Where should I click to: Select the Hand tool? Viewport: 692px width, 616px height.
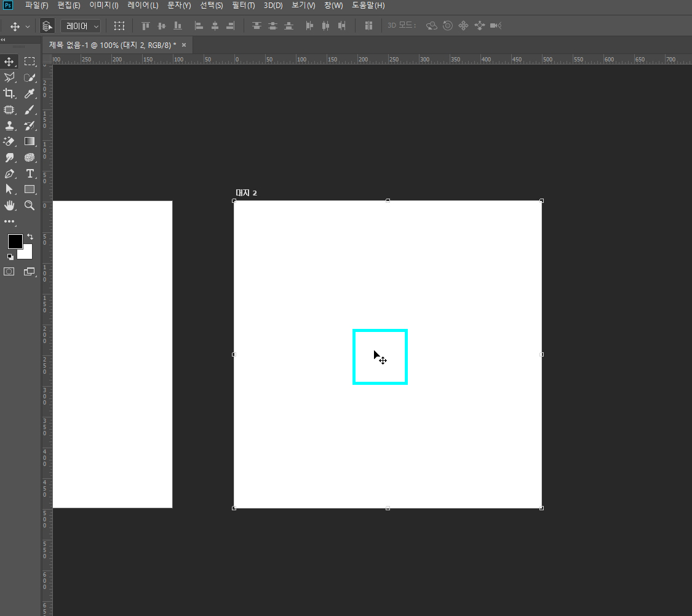9,205
